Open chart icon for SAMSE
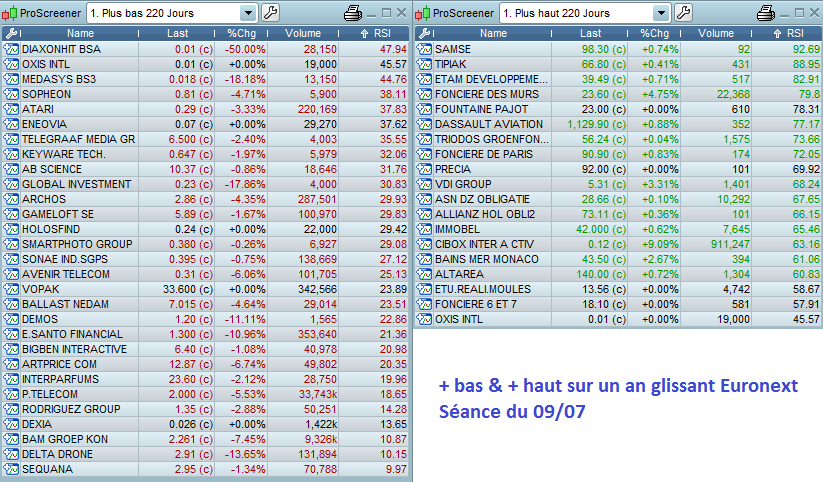Image resolution: width=823 pixels, height=482 pixels. 424,49
